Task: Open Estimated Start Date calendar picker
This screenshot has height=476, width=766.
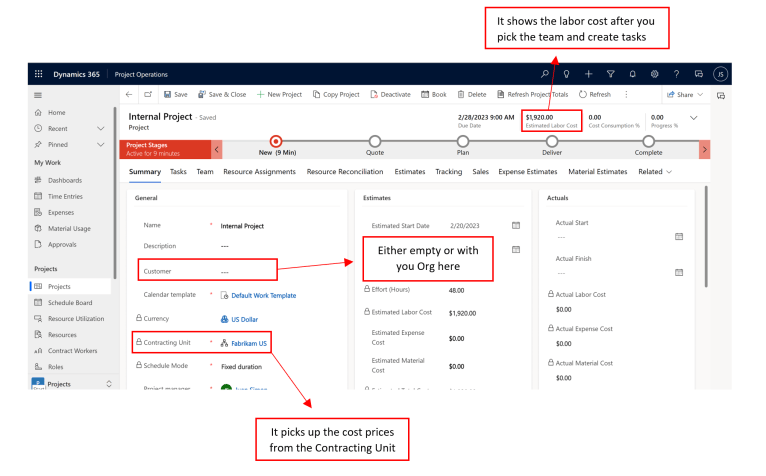Action: [516, 226]
